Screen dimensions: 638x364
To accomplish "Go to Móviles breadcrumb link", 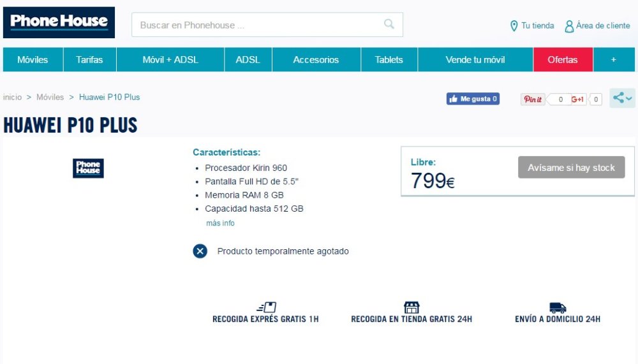I will [50, 97].
